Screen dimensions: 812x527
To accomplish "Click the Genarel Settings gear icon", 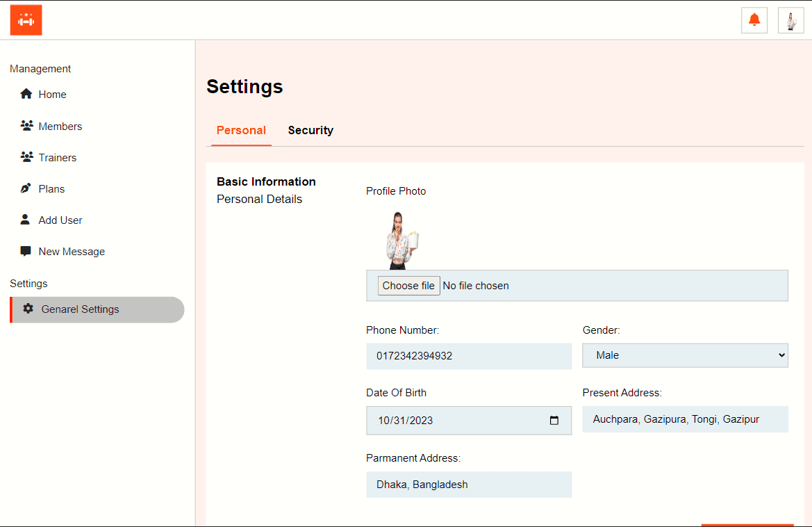I will point(28,308).
